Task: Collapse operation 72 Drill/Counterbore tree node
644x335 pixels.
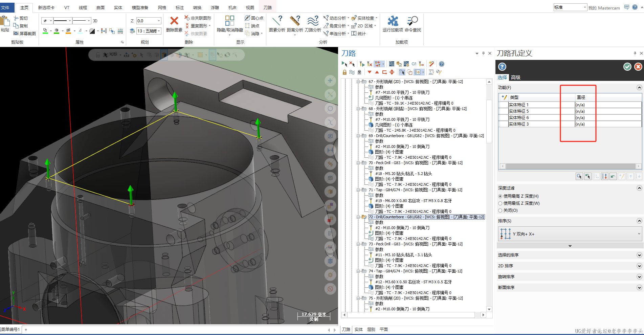Action: (358, 217)
